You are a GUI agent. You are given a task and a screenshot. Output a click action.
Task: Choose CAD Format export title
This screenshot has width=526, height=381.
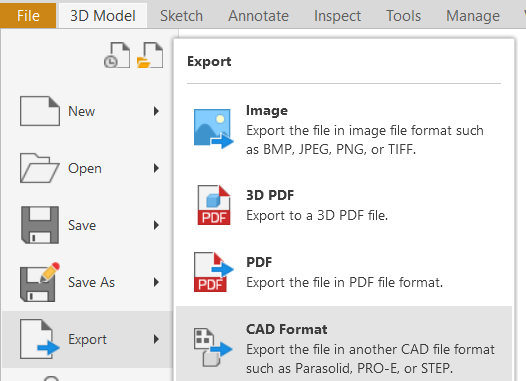[287, 329]
